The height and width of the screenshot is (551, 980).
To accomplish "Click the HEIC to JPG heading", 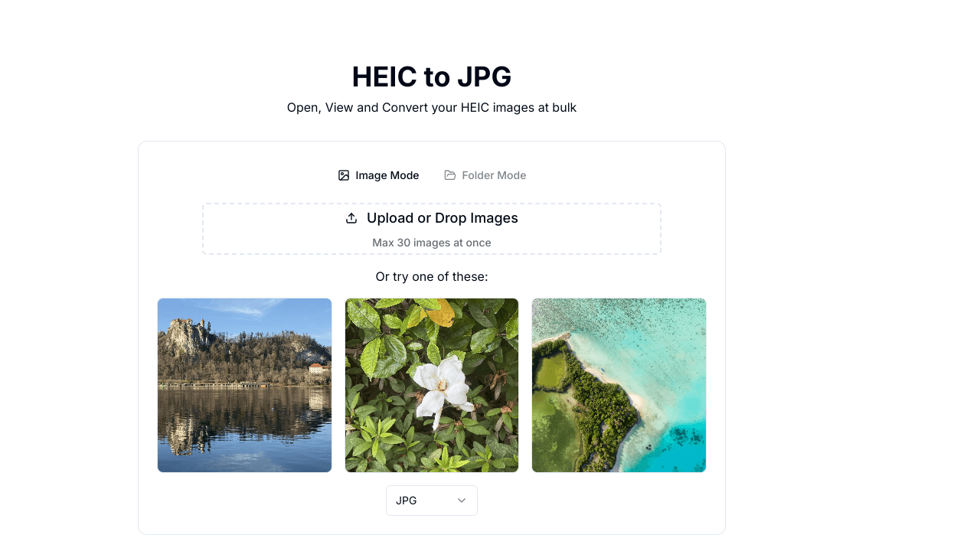I will coord(431,77).
